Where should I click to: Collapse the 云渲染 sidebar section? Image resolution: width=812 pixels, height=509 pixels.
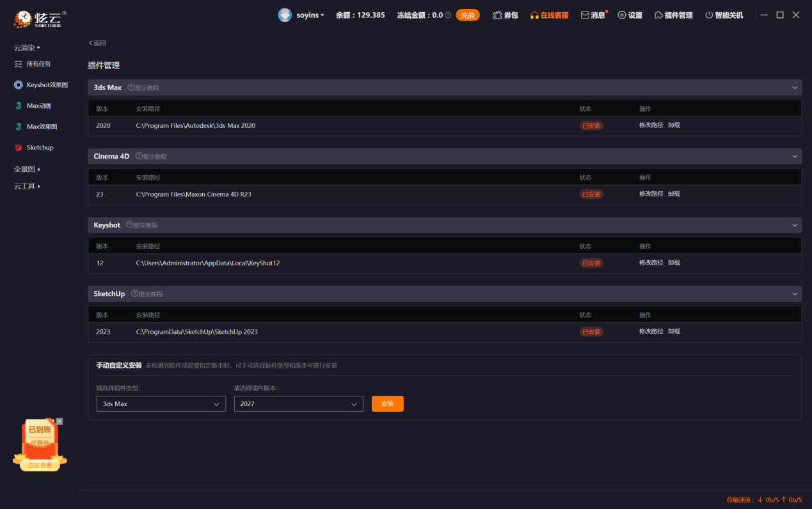(27, 48)
